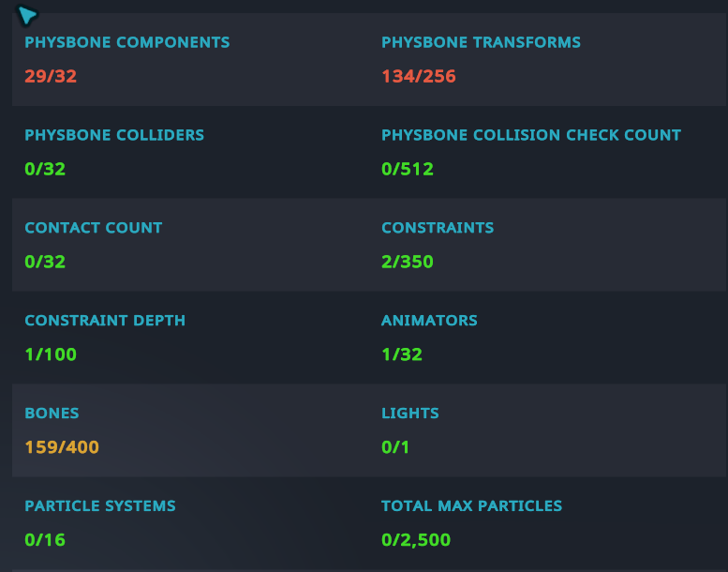Select the Constraint Depth label
The image size is (728, 572).
(x=105, y=321)
